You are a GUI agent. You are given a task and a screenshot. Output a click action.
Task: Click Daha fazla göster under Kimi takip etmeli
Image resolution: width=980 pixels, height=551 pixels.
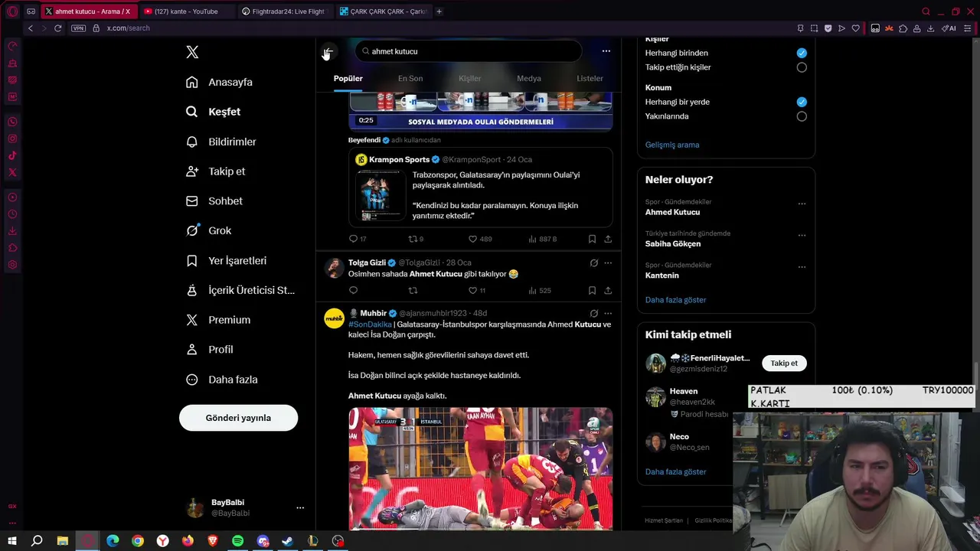click(x=676, y=471)
